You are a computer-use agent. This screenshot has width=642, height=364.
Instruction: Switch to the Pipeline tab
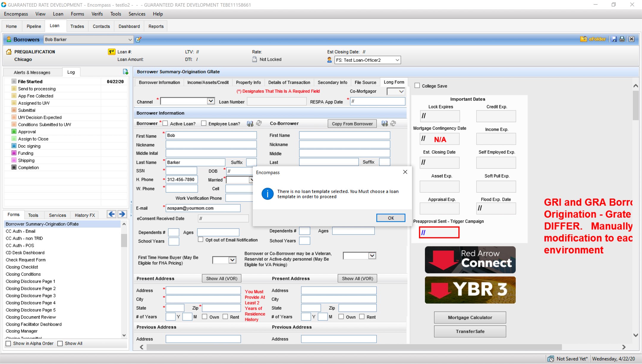(x=34, y=26)
